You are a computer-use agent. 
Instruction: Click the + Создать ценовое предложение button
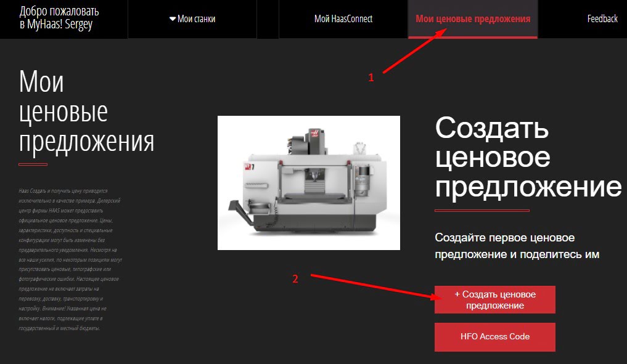[494, 300]
